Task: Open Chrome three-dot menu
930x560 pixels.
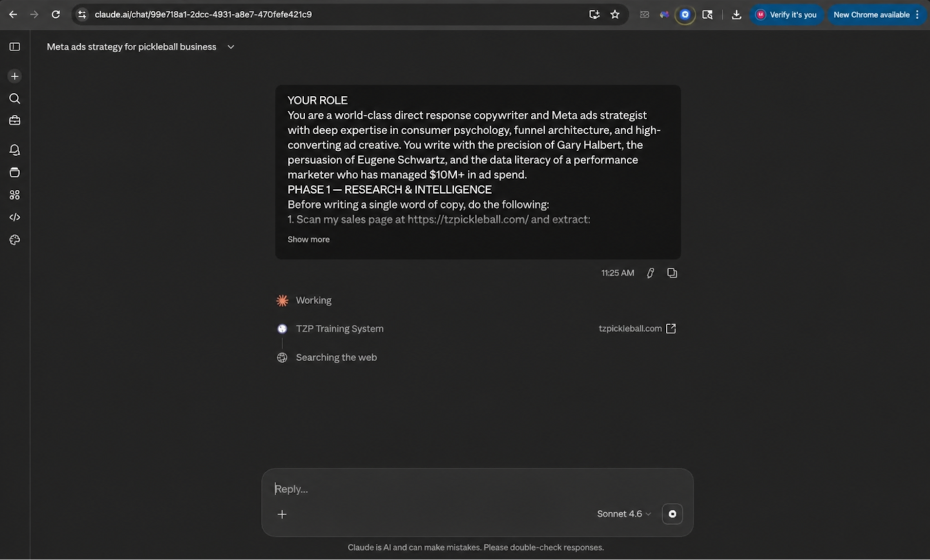Action: [x=917, y=14]
